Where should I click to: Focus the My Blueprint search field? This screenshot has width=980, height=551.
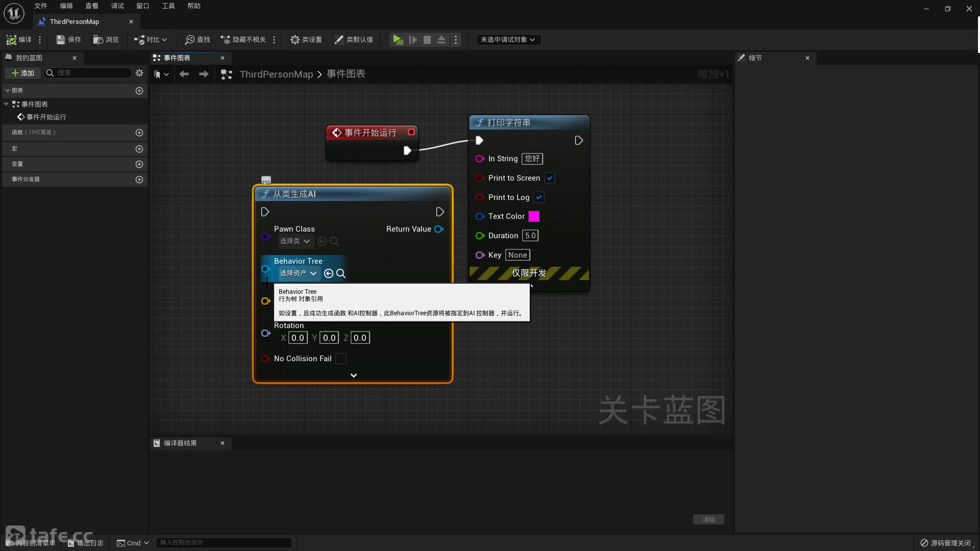(x=88, y=73)
